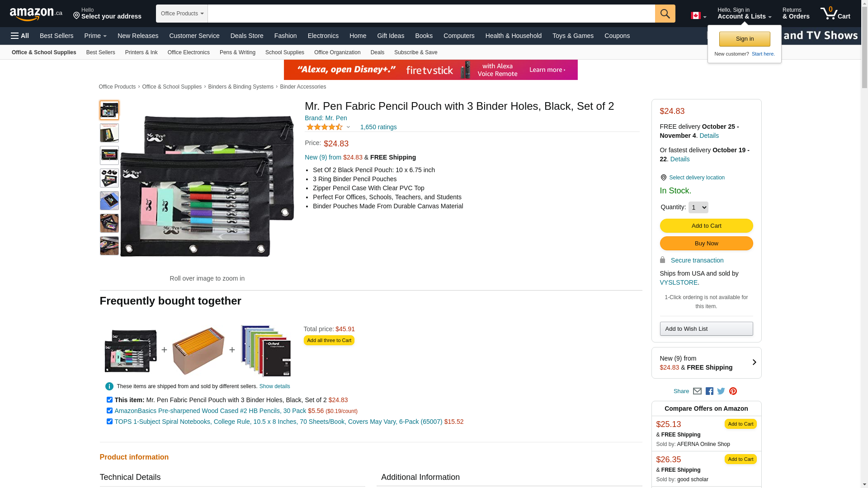The height and width of the screenshot is (488, 868).
Task: Open the shopping cart icon
Action: 835,13
